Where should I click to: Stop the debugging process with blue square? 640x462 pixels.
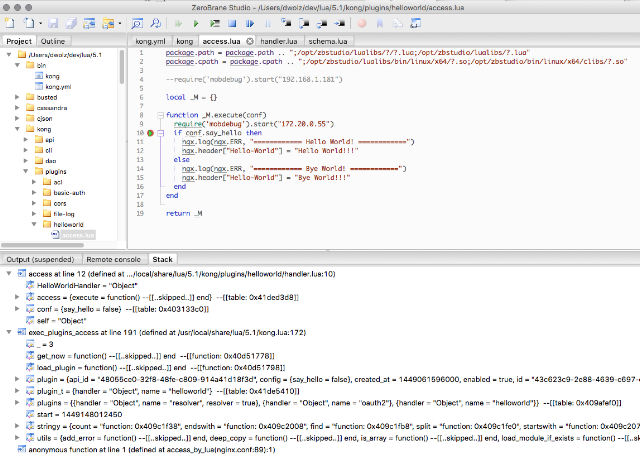pos(232,23)
